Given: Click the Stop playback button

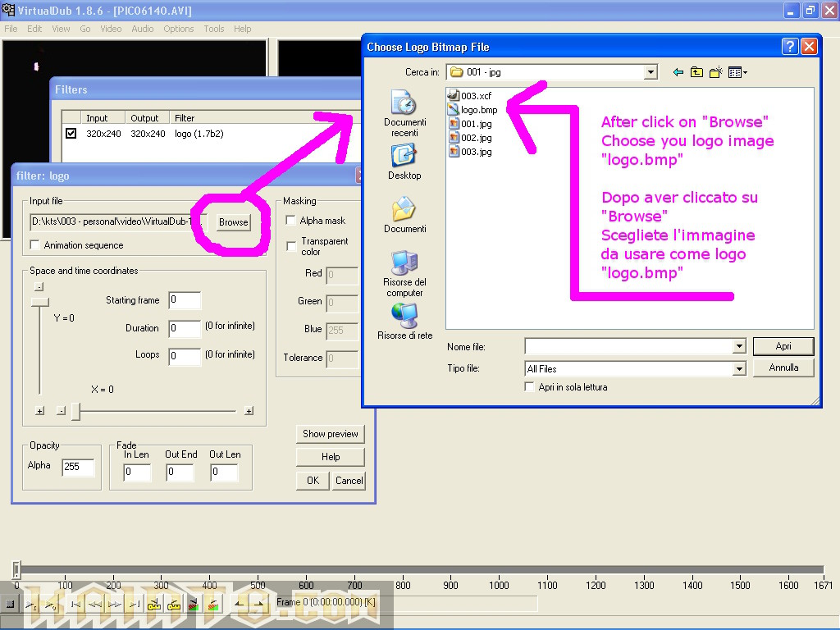Looking at the screenshot, I should pos(10,605).
